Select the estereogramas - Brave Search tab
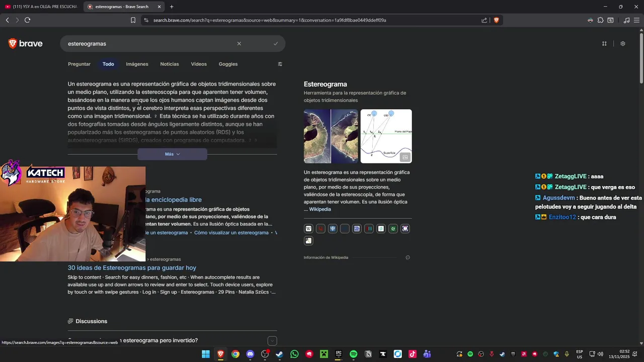644x362 pixels. (x=124, y=7)
